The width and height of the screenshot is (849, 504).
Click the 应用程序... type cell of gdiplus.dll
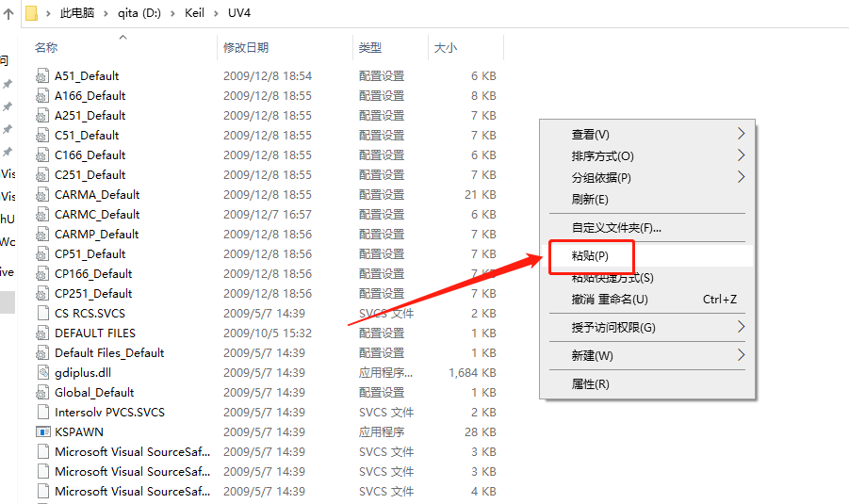coord(385,372)
